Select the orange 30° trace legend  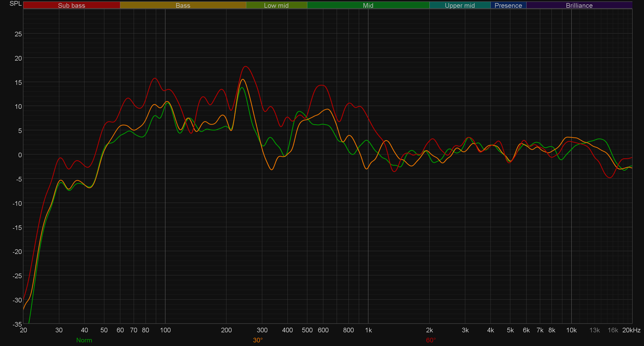[x=258, y=340]
